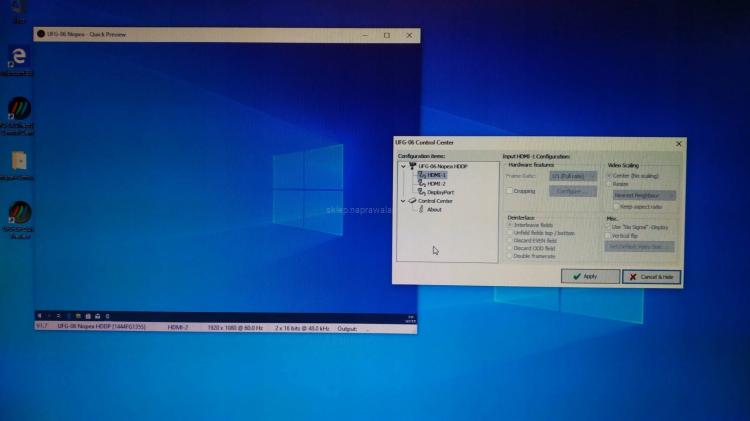Open the About item icon in the tree
Image resolution: width=750 pixels, height=421 pixels.
coord(421,210)
